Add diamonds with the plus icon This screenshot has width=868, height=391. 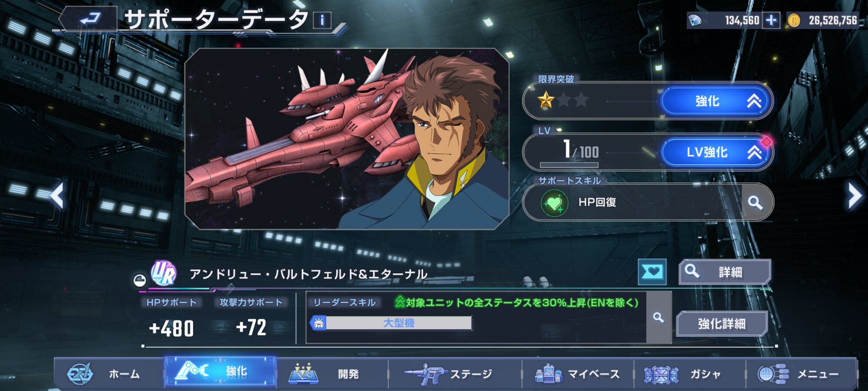(771, 20)
